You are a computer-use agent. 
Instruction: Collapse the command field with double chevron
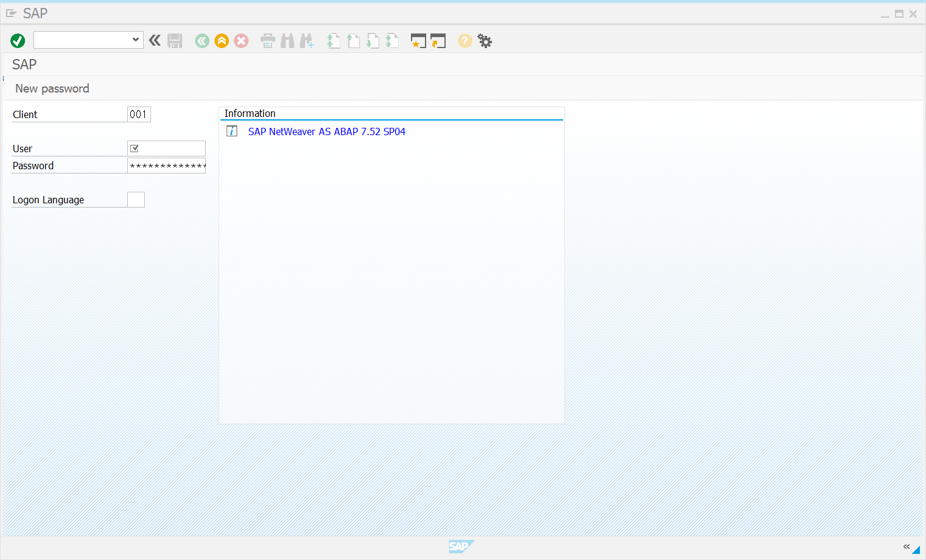point(155,41)
